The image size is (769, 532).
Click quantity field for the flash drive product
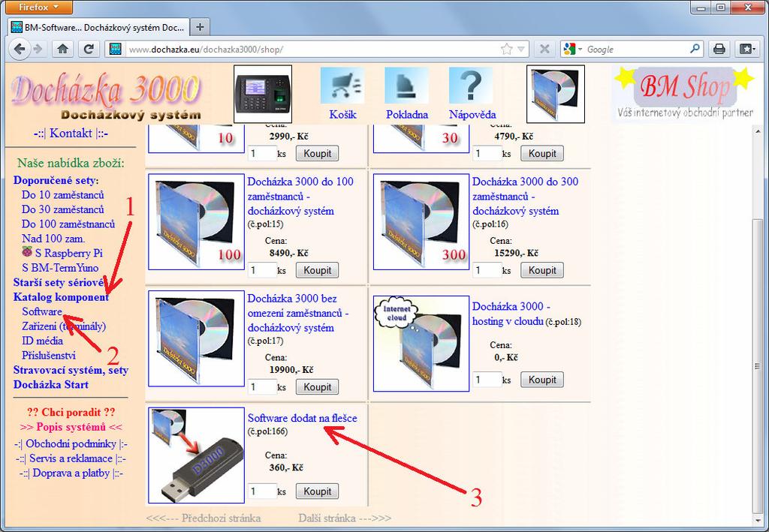tap(262, 491)
